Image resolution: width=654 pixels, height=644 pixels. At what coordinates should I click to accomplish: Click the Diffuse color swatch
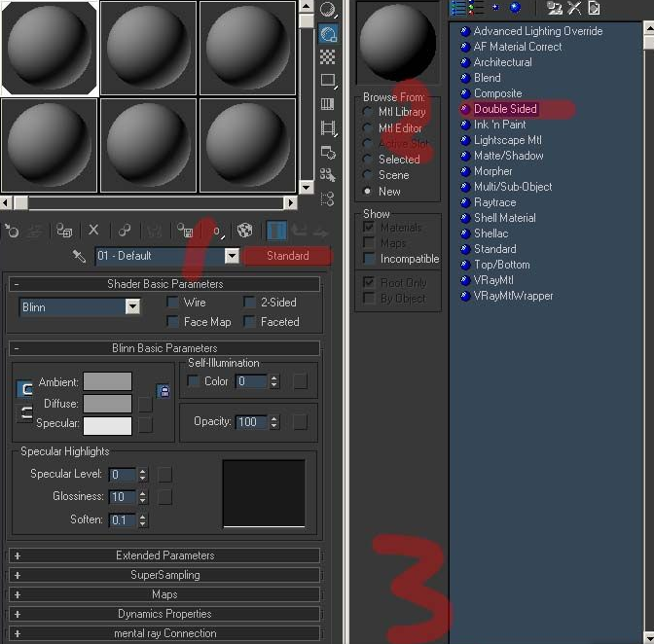[x=108, y=404]
